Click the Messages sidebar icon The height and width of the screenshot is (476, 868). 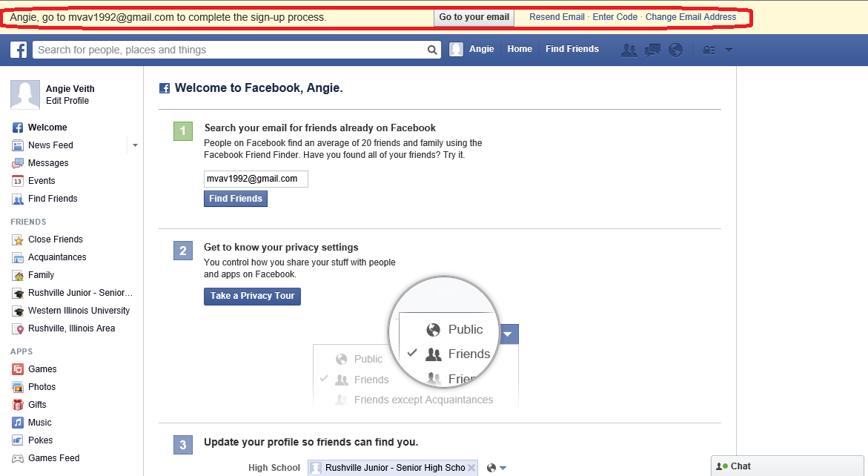tap(18, 163)
